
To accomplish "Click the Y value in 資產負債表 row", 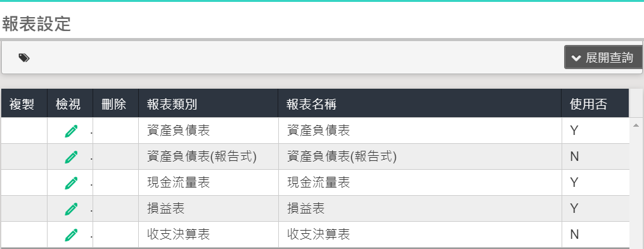I will coord(574,131).
